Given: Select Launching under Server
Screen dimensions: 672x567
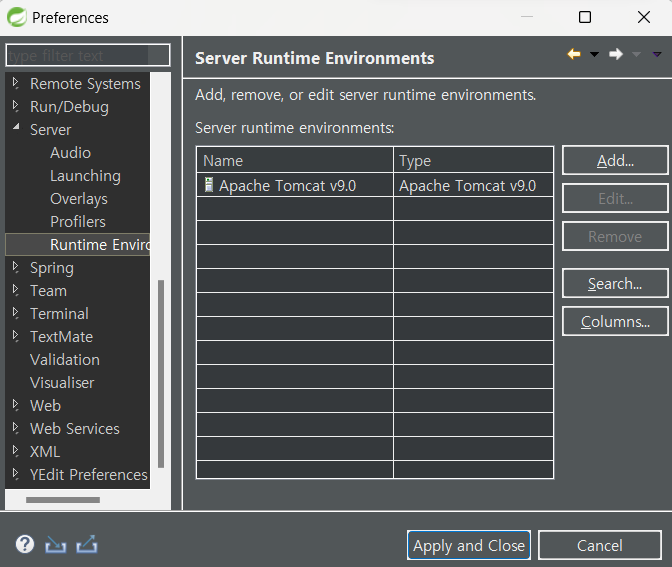Looking at the screenshot, I should coord(85,176).
